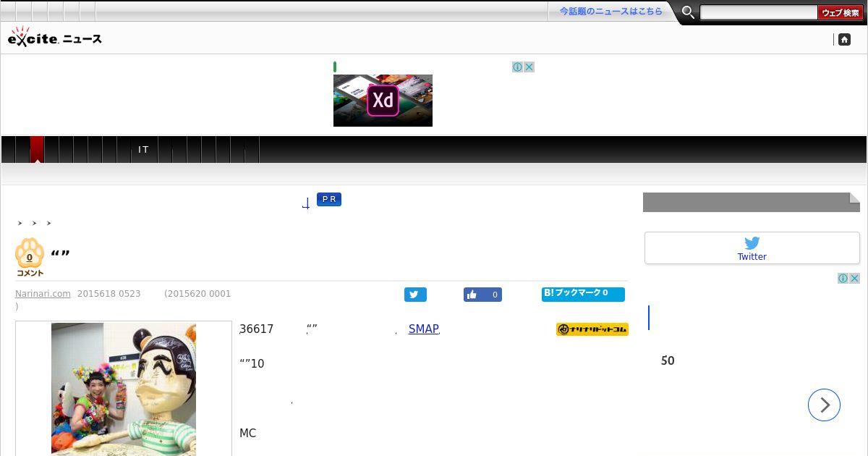The height and width of the screenshot is (456, 868).
Task: Close the top banner ad
Action: tap(529, 67)
